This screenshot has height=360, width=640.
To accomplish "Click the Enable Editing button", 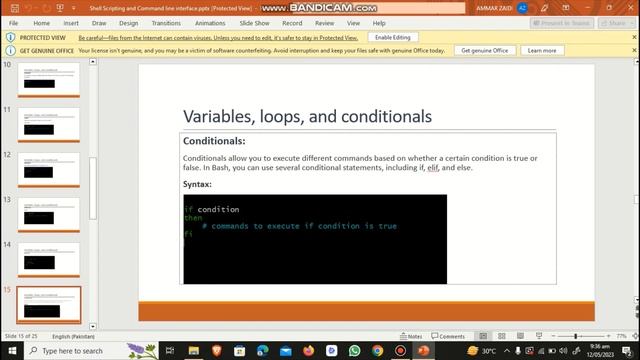I will [x=392, y=38].
